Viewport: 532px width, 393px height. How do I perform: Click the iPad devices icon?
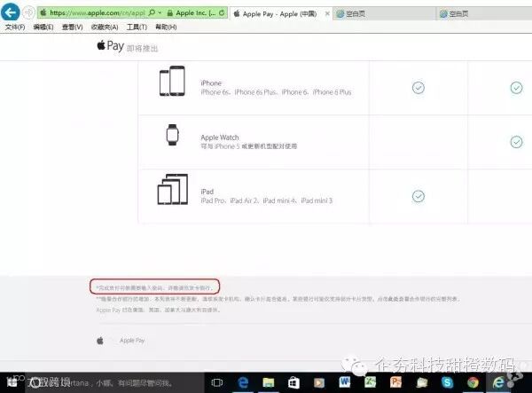pyautogui.click(x=172, y=189)
